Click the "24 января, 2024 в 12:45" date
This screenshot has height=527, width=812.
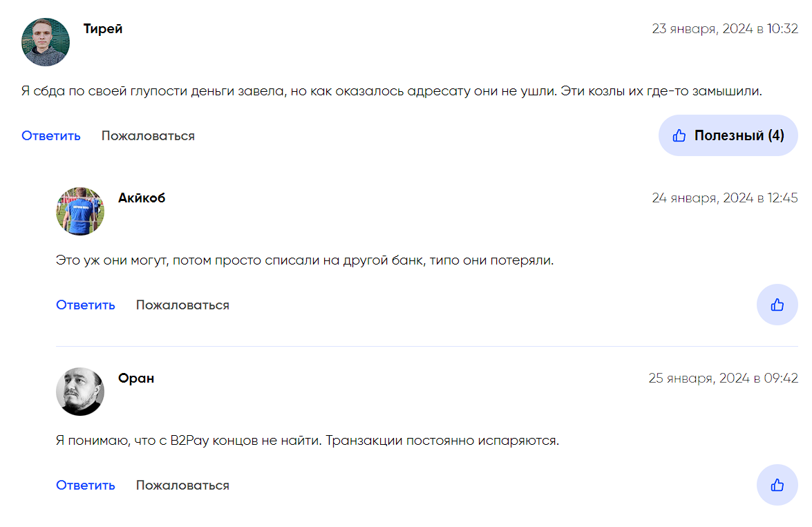pos(725,198)
